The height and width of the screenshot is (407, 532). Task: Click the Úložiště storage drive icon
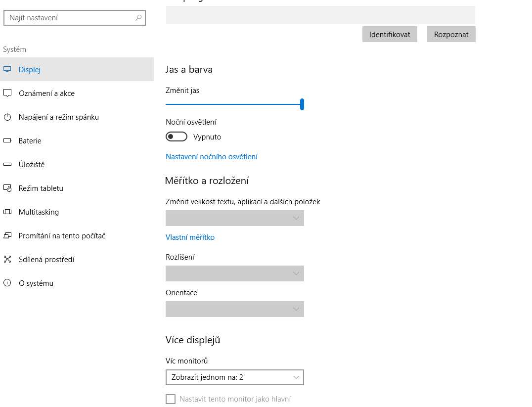click(7, 165)
